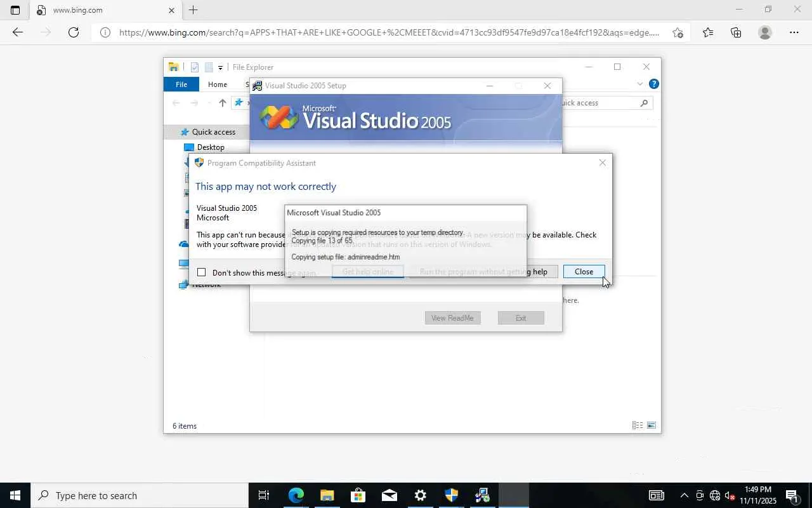Click the search magnifier in File Explorer

tap(644, 103)
